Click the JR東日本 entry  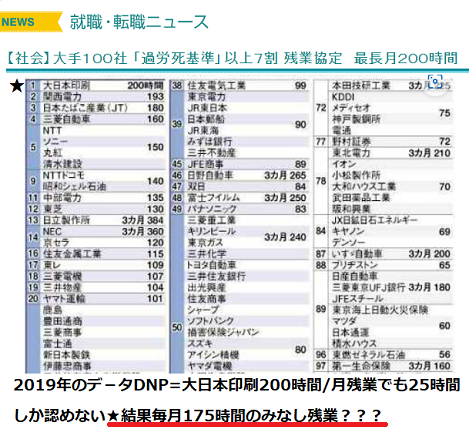[x=207, y=108]
